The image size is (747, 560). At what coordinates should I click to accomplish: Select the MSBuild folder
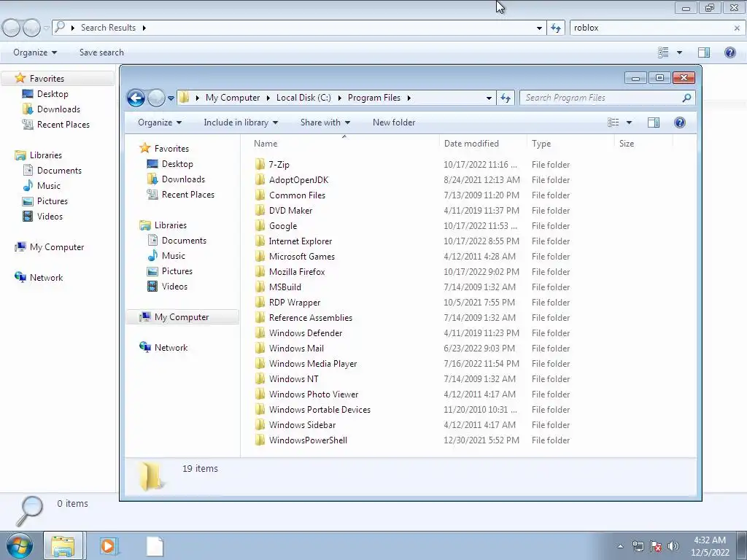[x=285, y=287]
